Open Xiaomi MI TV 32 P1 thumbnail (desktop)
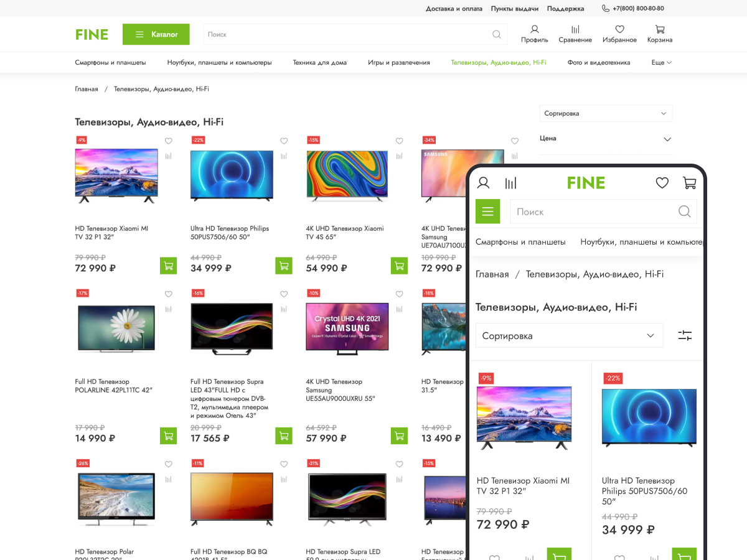This screenshot has height=560, width=747. (x=116, y=175)
